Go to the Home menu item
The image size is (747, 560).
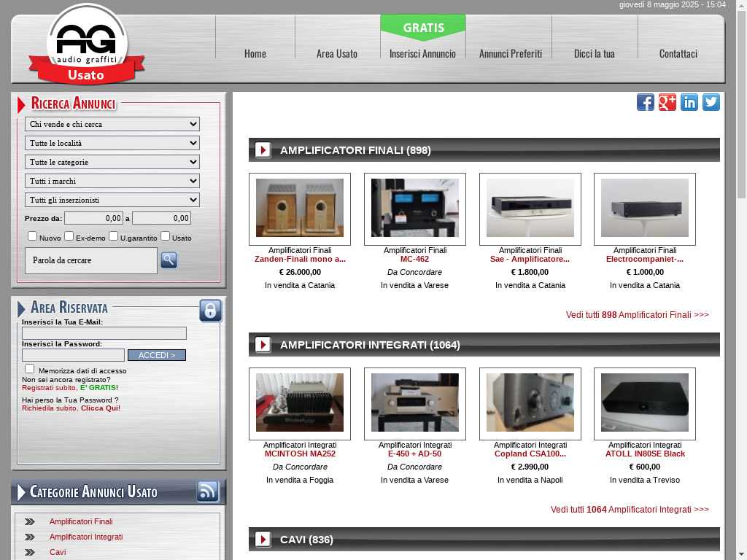pyautogui.click(x=255, y=54)
